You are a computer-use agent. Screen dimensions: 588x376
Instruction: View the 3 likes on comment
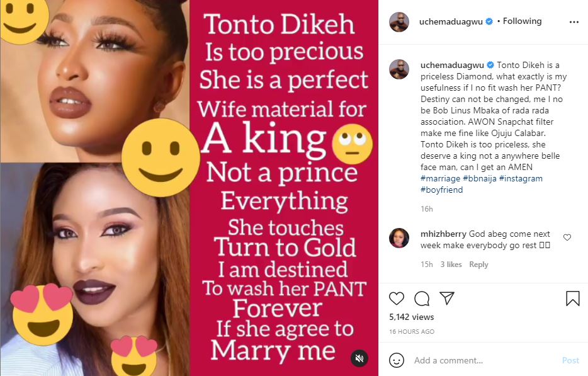tap(451, 265)
